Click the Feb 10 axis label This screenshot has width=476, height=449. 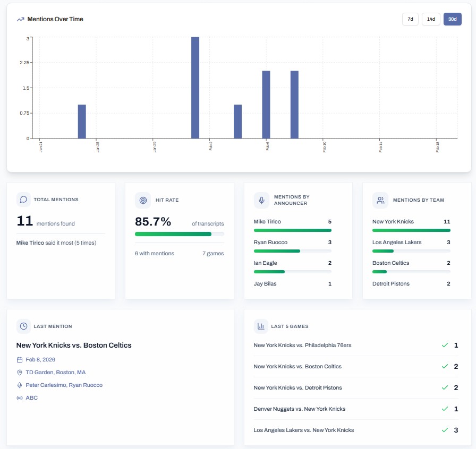point(324,147)
